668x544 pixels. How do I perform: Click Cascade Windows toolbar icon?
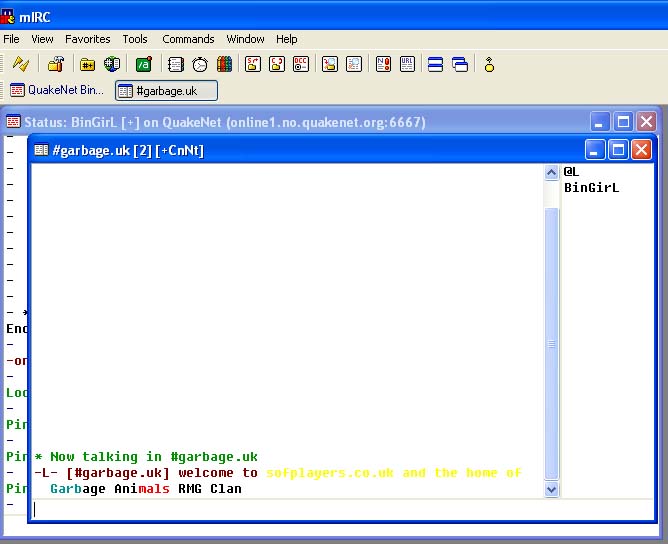tap(460, 64)
